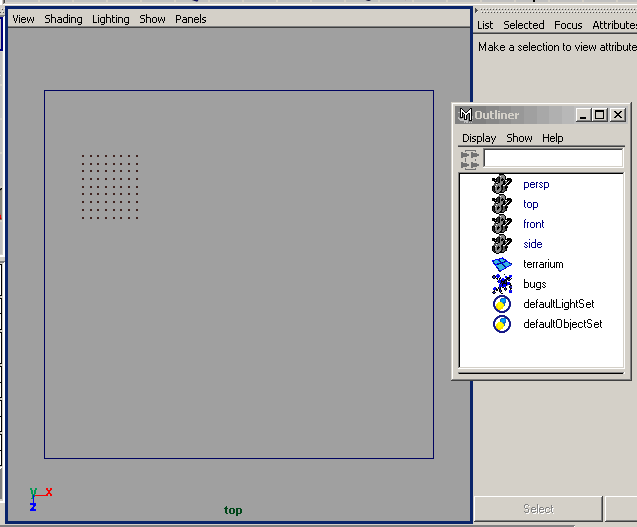Select the persp camera icon in Outliner
This screenshot has height=527, width=637.
pyautogui.click(x=502, y=184)
